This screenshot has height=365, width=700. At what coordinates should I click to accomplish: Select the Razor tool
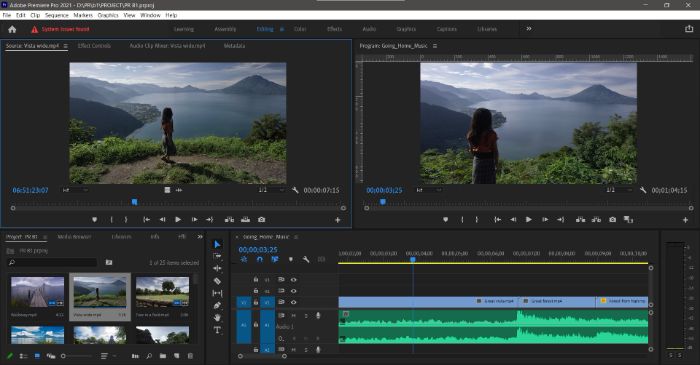coord(217,281)
